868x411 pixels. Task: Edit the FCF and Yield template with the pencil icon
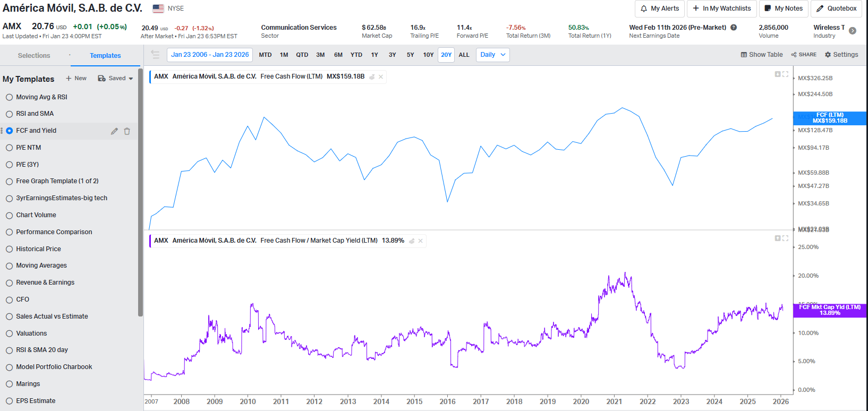click(x=114, y=131)
